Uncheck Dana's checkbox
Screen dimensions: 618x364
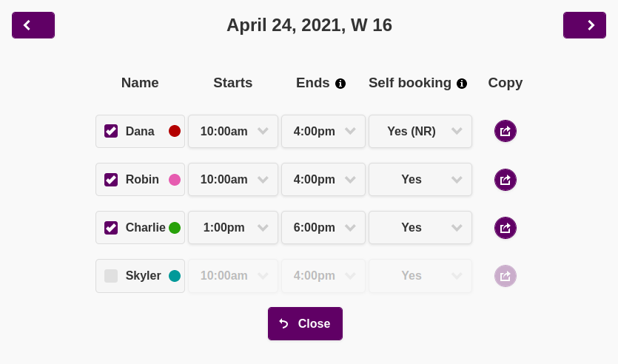coord(111,131)
